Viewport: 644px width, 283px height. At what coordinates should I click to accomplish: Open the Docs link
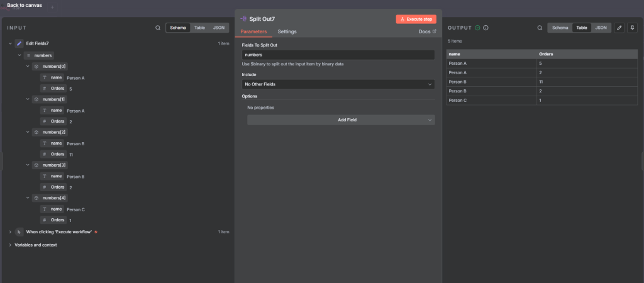tap(427, 31)
